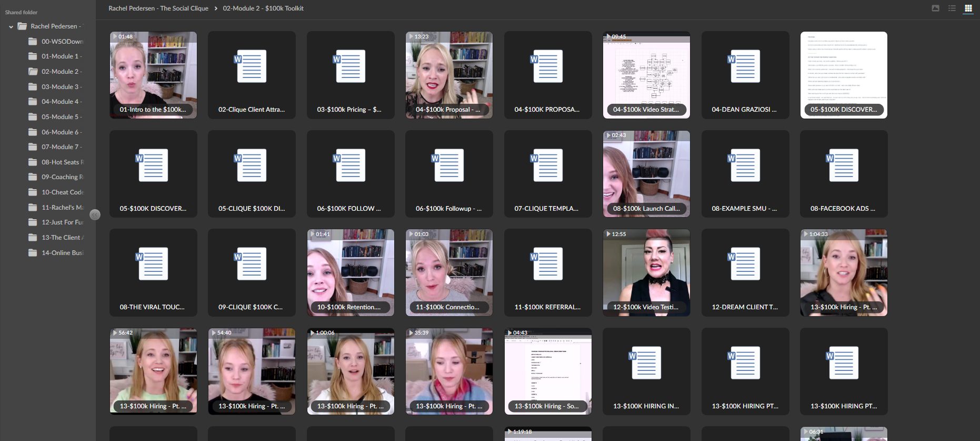
Task: Play the 56:42 $100k Hiring video
Action: pyautogui.click(x=153, y=371)
